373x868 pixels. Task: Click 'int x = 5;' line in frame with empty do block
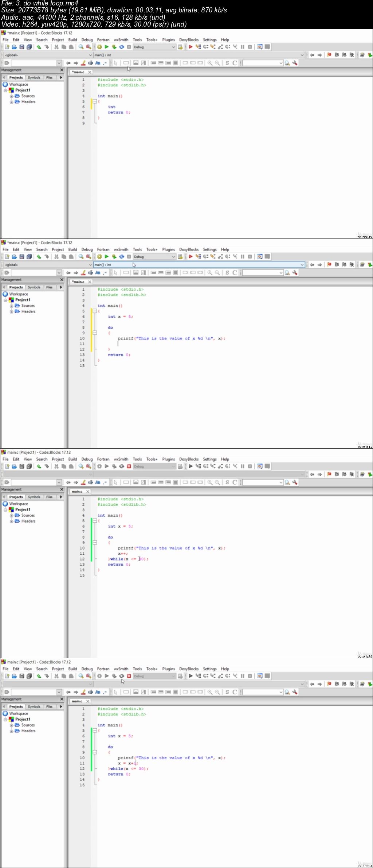point(121,317)
